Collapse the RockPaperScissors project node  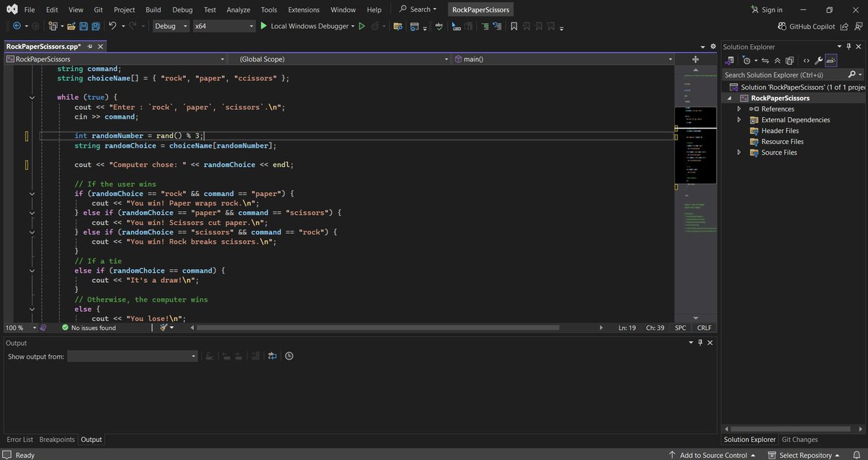tap(729, 98)
